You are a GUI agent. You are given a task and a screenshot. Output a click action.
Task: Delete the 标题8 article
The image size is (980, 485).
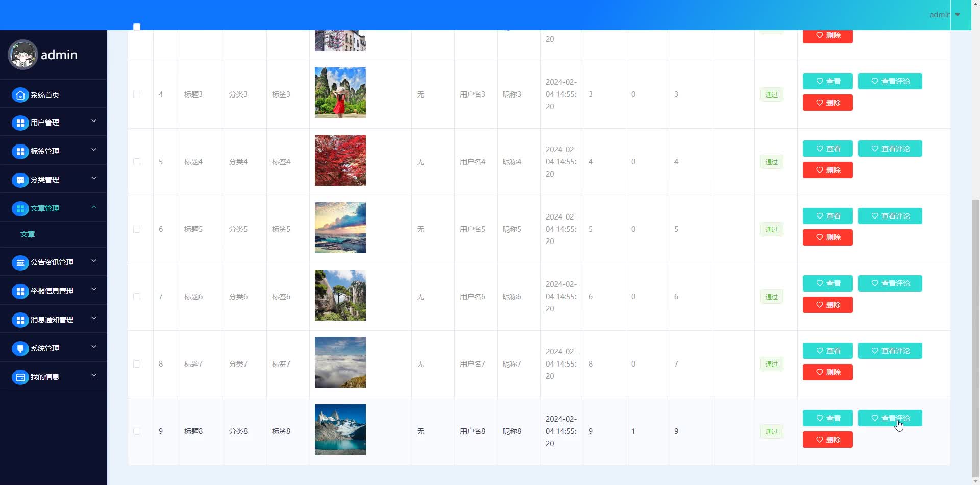[x=828, y=440]
